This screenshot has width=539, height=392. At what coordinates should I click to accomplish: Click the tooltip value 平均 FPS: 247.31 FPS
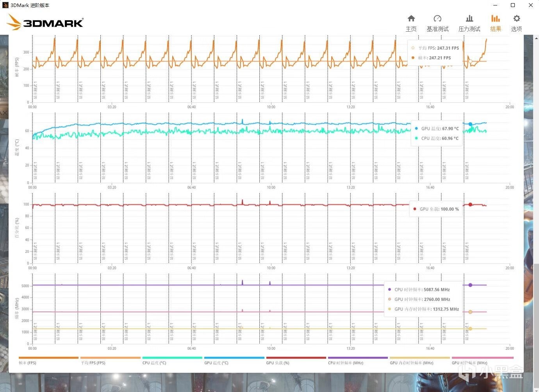(439, 48)
